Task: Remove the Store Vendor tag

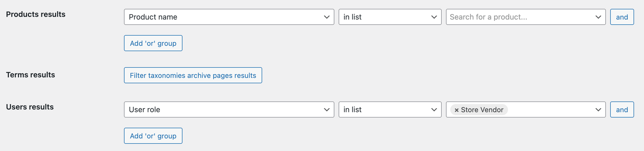Action: click(x=456, y=110)
